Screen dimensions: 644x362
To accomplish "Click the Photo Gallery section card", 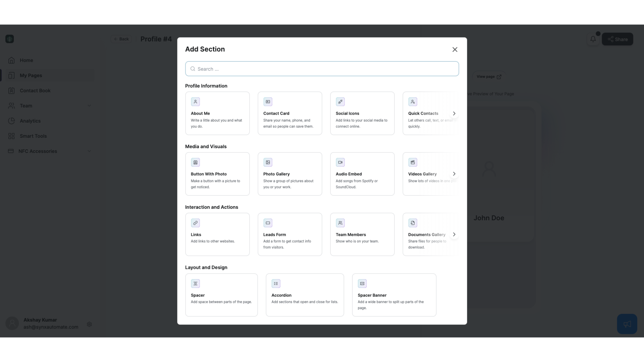I will [290, 174].
